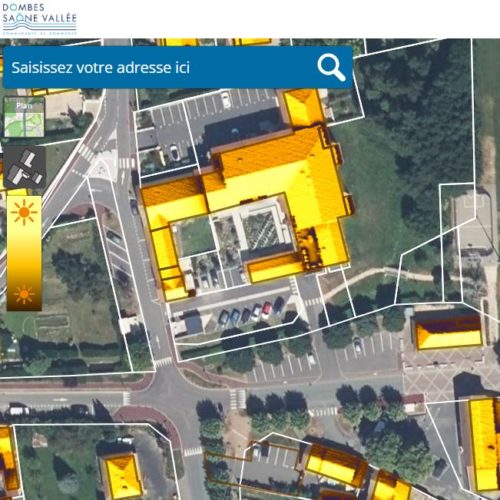Image resolution: width=500 pixels, height=500 pixels.
Task: Click the bright sun icon atop legend
Action: [x=24, y=212]
